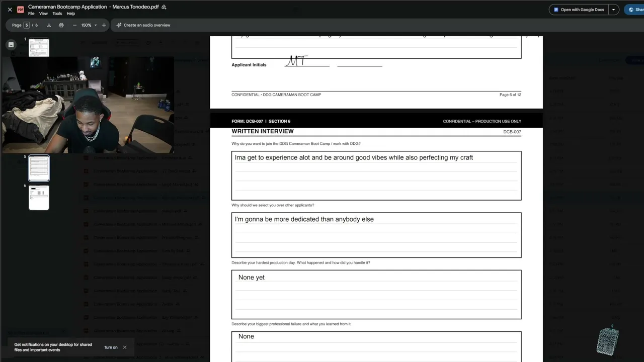
Task: Click the cube logo in the corner
Action: click(608, 340)
